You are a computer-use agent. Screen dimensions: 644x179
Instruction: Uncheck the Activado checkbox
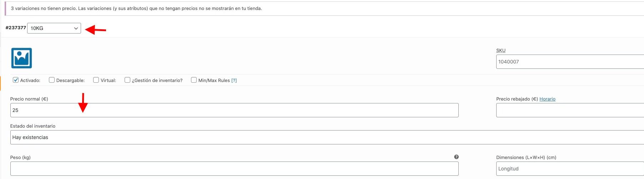pyautogui.click(x=16, y=80)
